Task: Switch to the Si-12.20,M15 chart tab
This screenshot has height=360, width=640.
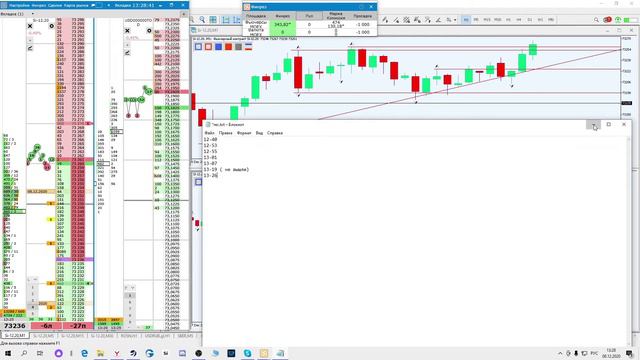Action: click(73, 336)
